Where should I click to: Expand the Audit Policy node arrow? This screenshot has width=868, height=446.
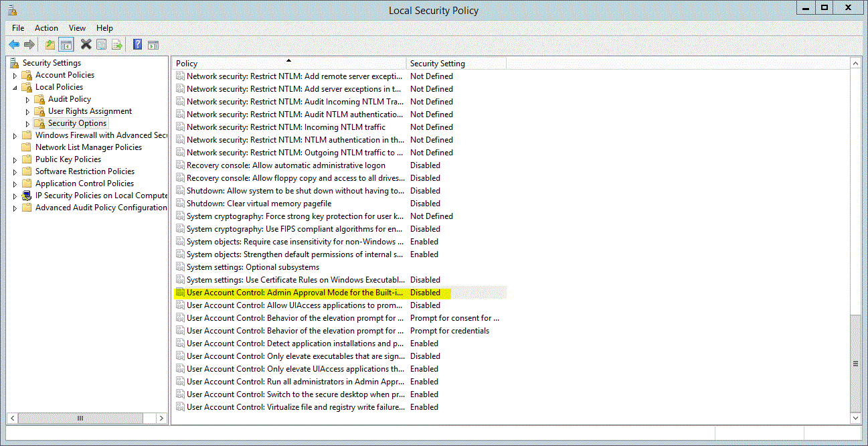28,100
